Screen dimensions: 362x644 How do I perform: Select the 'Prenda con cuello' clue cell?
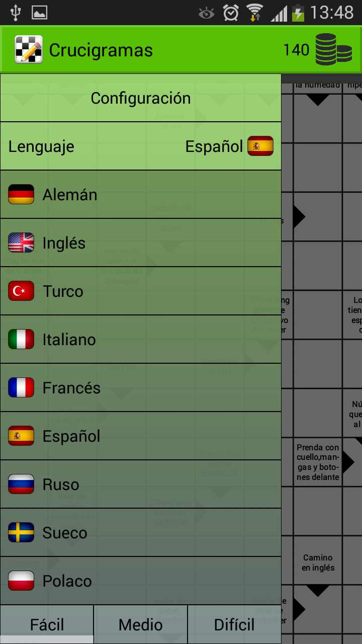pos(318,462)
